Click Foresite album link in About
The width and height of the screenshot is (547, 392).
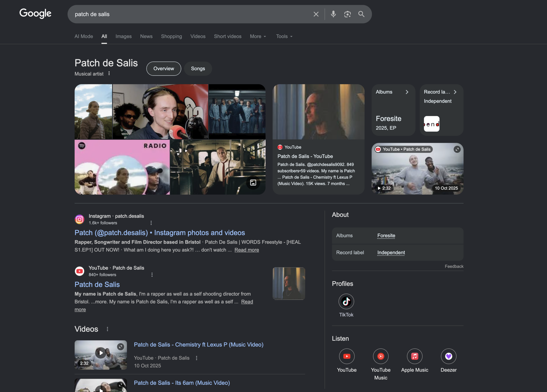386,236
